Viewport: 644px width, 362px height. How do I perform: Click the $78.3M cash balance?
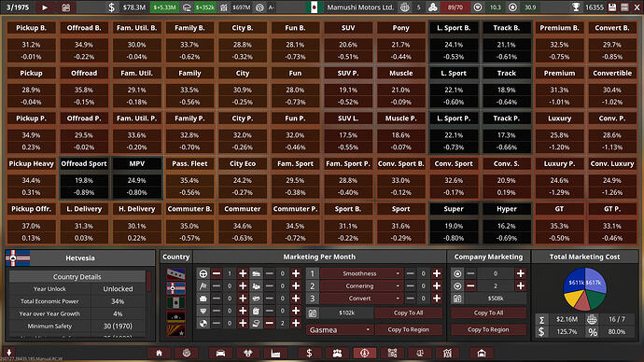coord(133,7)
